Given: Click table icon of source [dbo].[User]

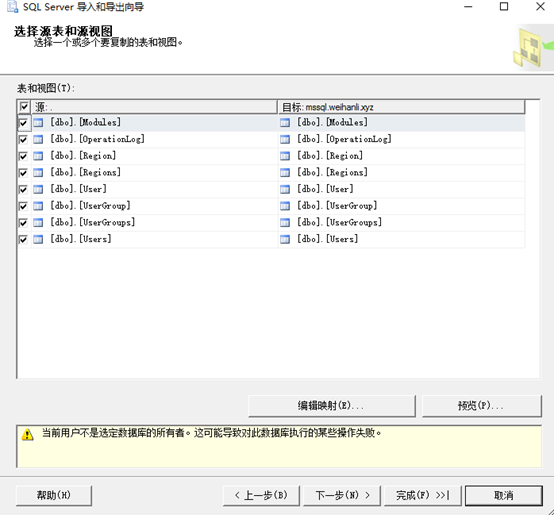Looking at the screenshot, I should (x=38, y=190).
